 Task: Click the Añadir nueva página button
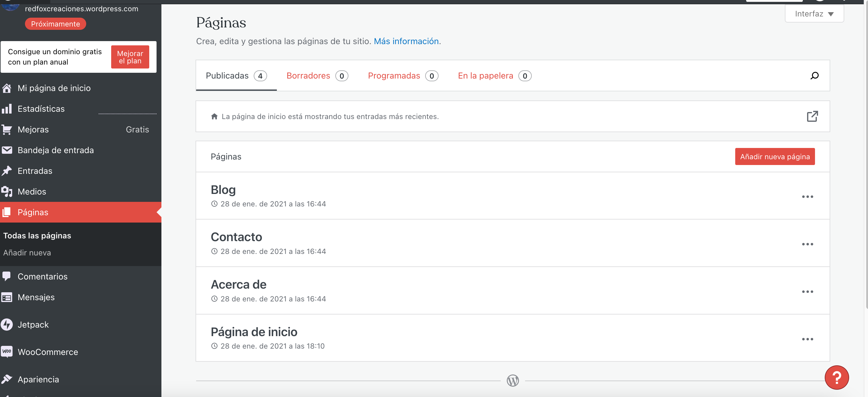coord(775,156)
